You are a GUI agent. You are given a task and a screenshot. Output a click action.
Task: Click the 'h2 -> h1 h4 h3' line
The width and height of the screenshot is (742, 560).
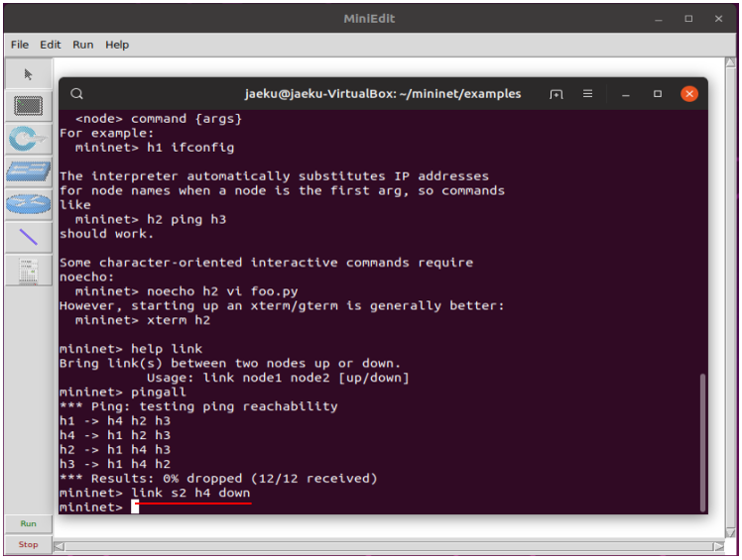[114, 449]
